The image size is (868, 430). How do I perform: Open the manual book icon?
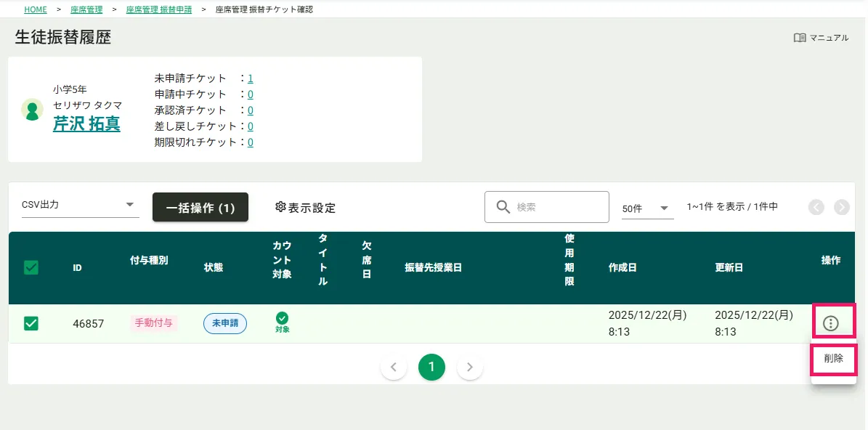800,38
